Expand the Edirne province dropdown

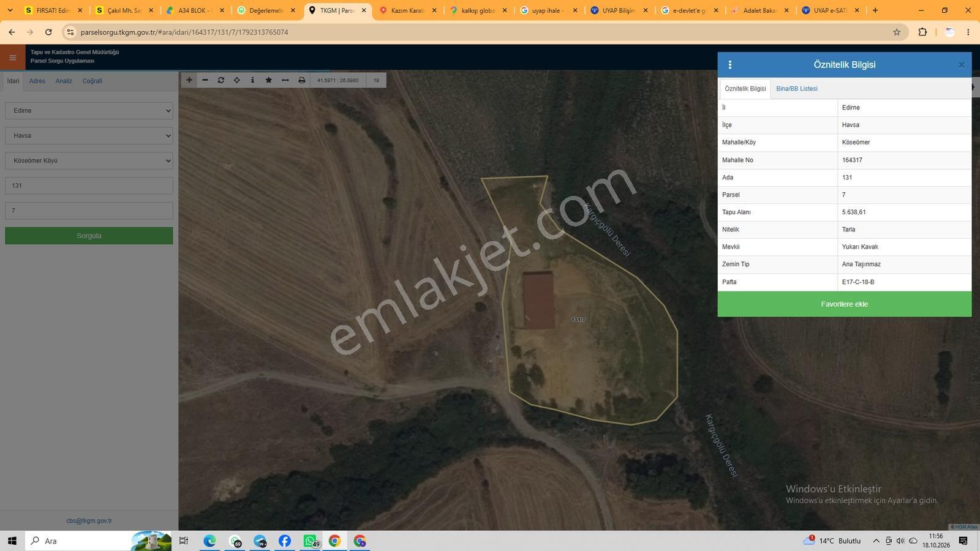(89, 111)
